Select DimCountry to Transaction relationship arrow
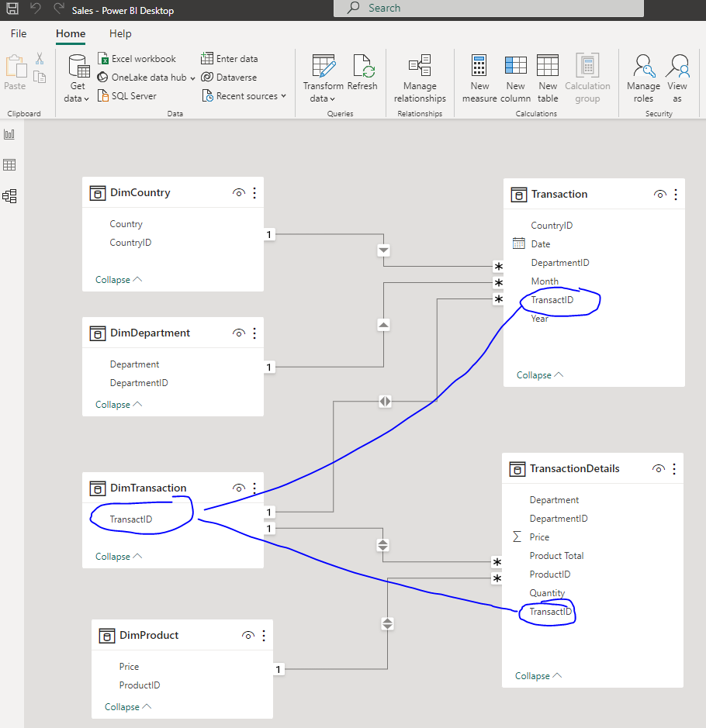Image resolution: width=706 pixels, height=728 pixels. 384,250
